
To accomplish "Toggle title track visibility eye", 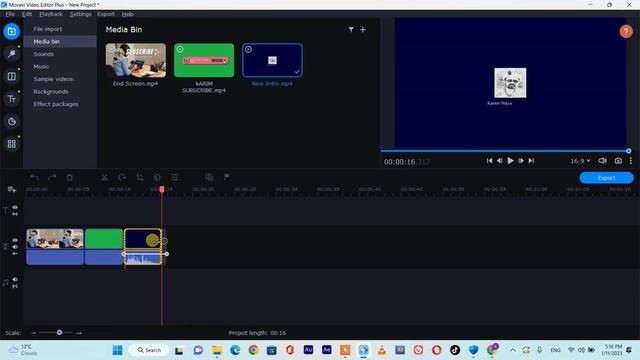I will click(x=15, y=207).
